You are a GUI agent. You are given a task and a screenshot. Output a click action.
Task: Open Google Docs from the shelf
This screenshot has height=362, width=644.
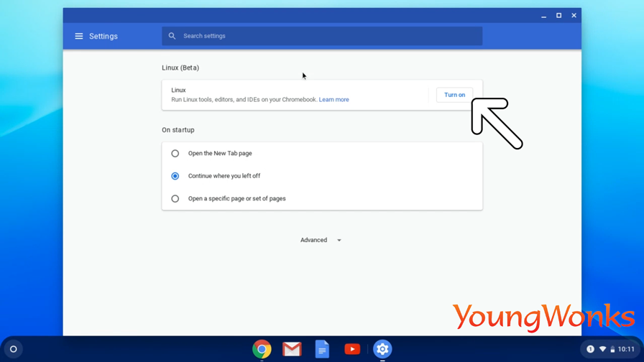coord(322,349)
